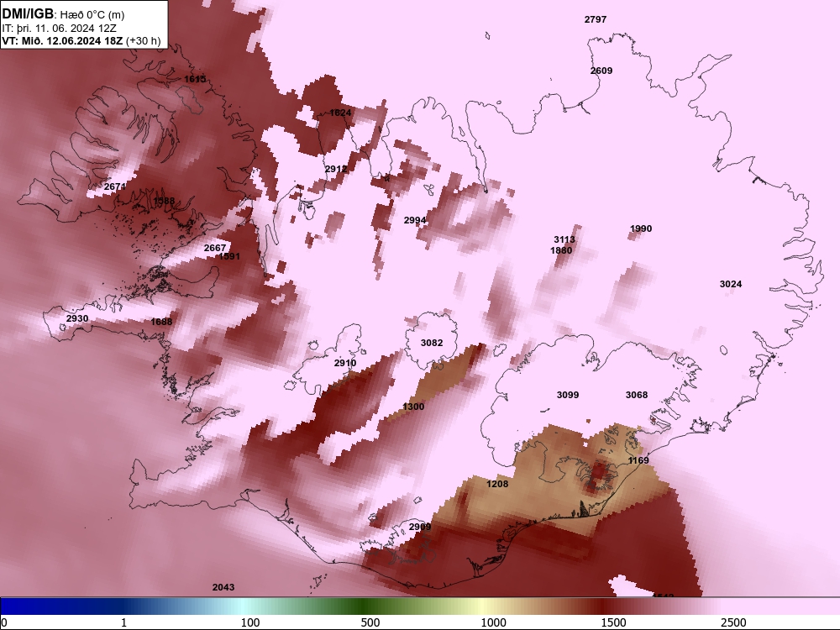Click the map value 3082
The width and height of the screenshot is (840, 630).
coord(432,343)
